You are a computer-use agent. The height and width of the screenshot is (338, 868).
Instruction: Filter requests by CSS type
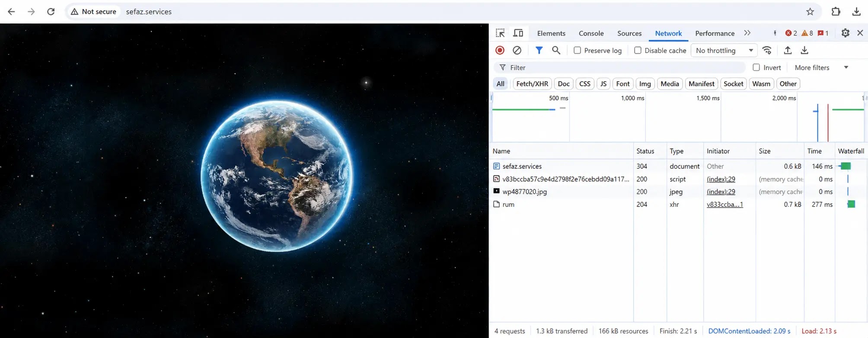point(585,84)
